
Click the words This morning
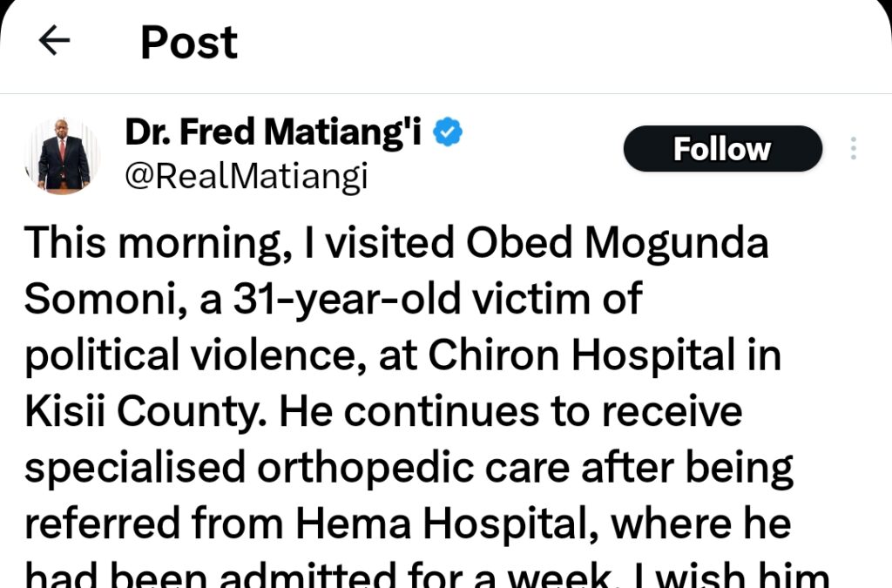(x=139, y=244)
